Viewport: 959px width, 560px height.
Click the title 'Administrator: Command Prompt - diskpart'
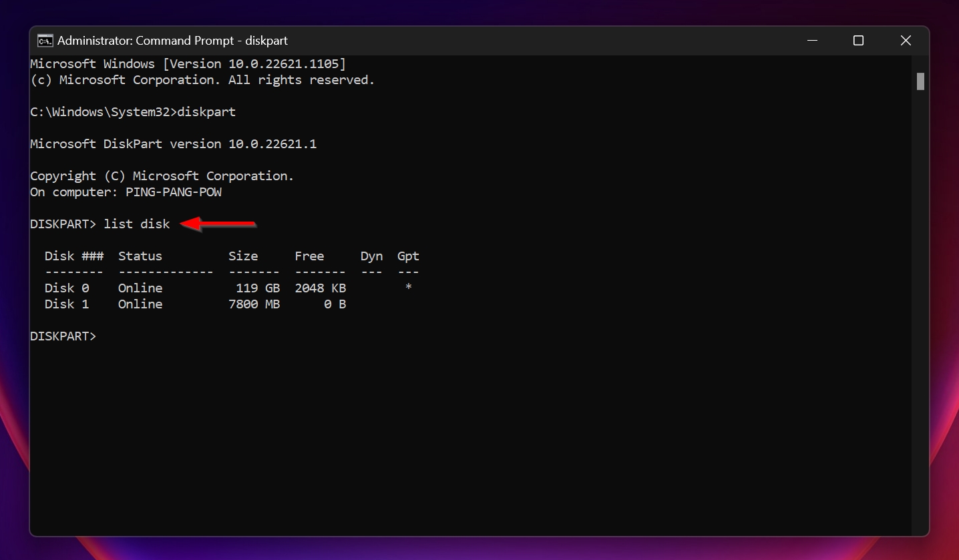coord(172,41)
